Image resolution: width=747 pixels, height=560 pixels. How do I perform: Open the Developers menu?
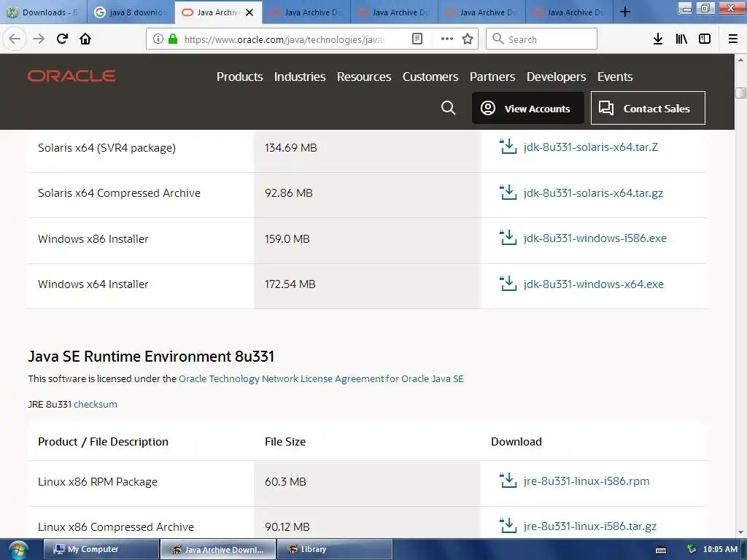(556, 77)
